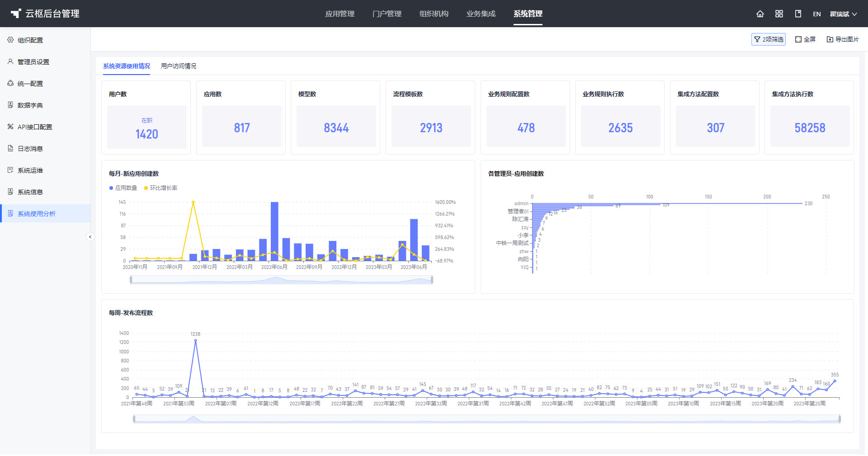This screenshot has height=456, width=868.
Task: Click the 模型数 8344 value
Action: click(336, 128)
